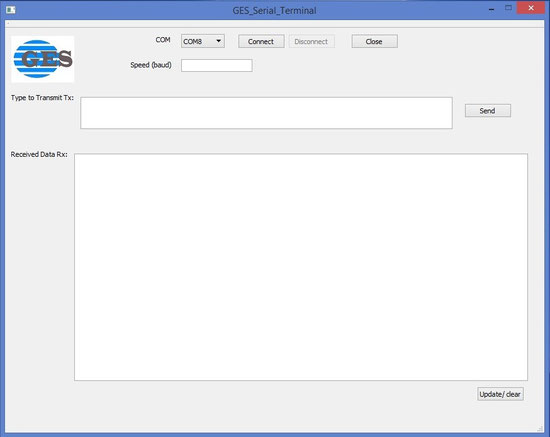The height and width of the screenshot is (437, 550).
Task: Click the Update/clear button
Action: [x=500, y=394]
